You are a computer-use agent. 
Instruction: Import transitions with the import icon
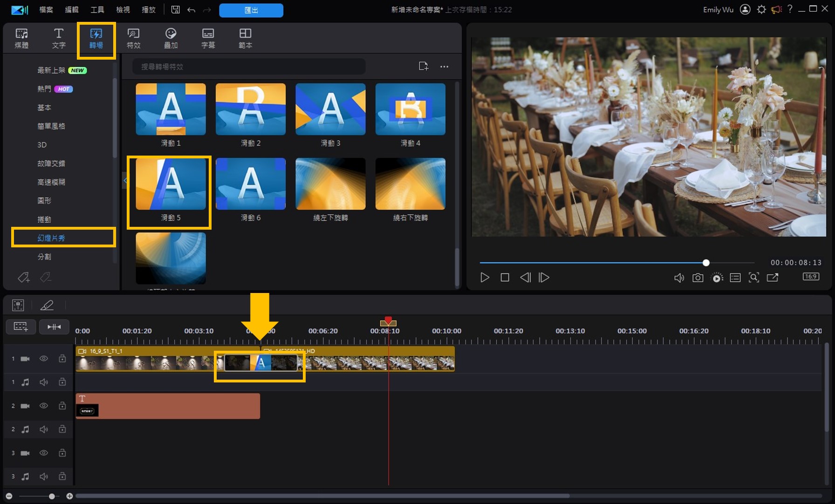[x=423, y=66]
